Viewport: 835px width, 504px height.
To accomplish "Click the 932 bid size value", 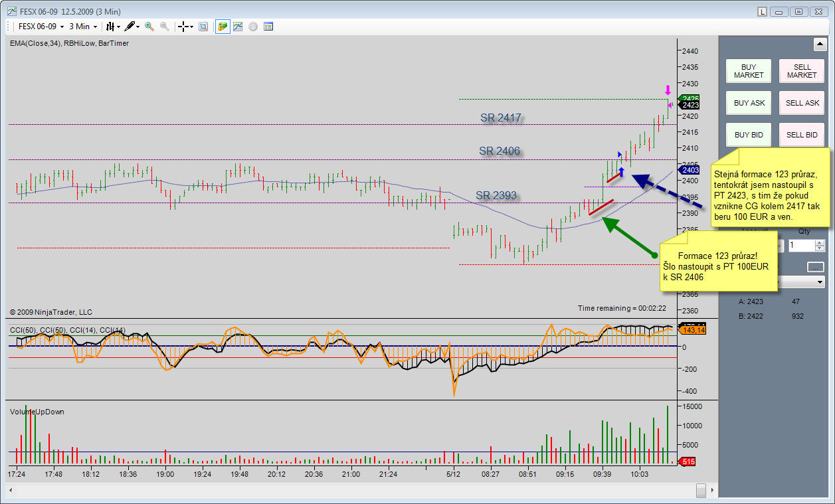I will (797, 316).
